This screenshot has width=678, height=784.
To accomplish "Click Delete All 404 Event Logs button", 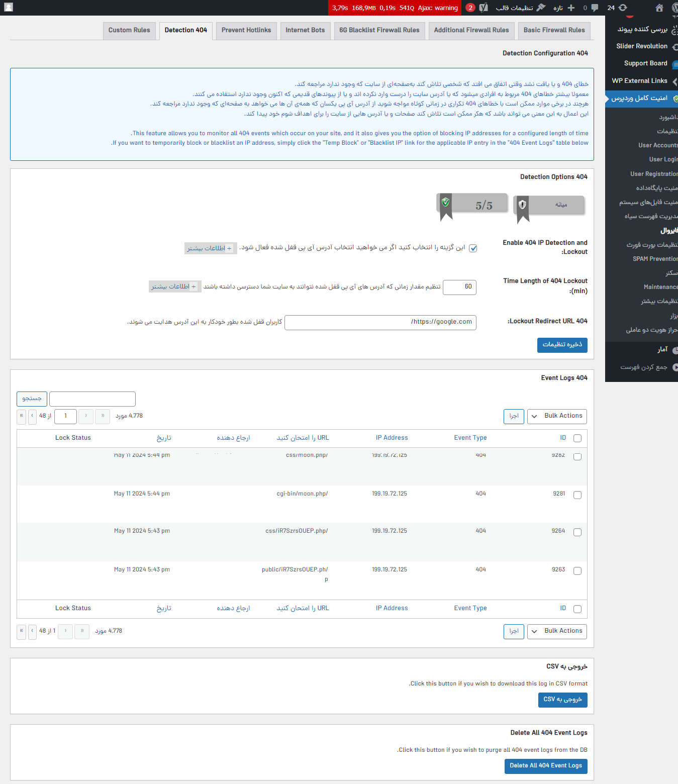I will point(545,766).
